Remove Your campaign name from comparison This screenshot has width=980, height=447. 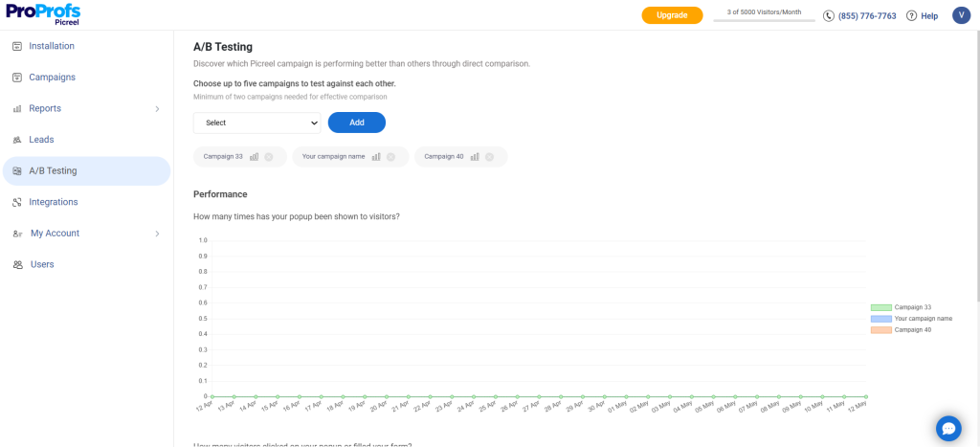[390, 157]
